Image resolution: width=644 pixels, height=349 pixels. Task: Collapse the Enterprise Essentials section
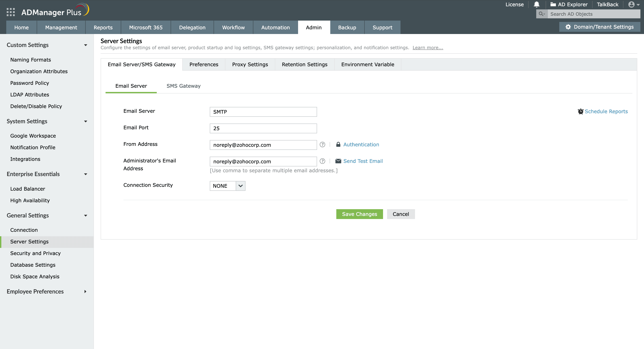click(85, 174)
